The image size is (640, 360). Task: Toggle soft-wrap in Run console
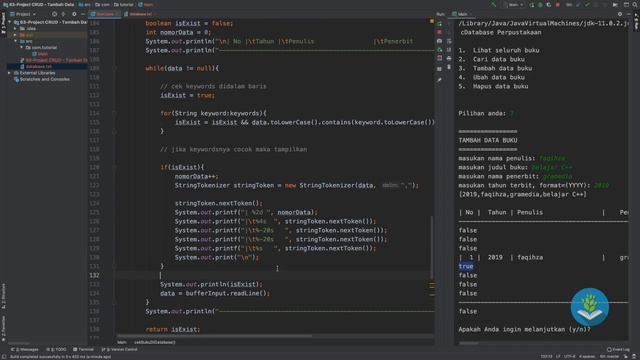click(x=449, y=41)
